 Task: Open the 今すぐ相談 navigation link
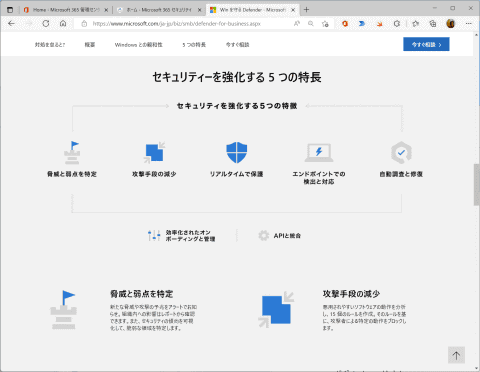pyautogui.click(x=238, y=45)
